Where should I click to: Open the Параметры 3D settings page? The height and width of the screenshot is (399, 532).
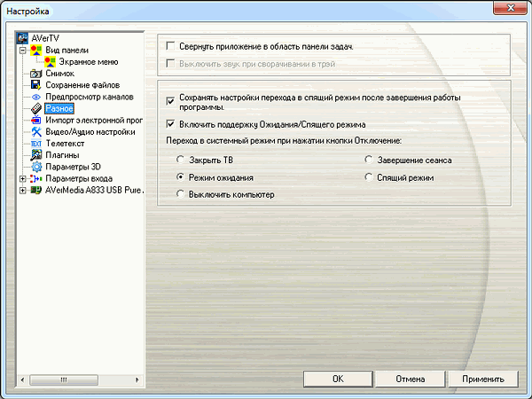click(x=73, y=167)
